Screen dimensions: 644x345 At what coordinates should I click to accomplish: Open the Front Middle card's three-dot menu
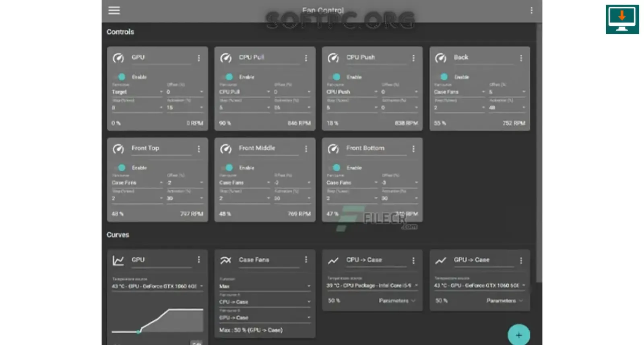click(x=306, y=149)
